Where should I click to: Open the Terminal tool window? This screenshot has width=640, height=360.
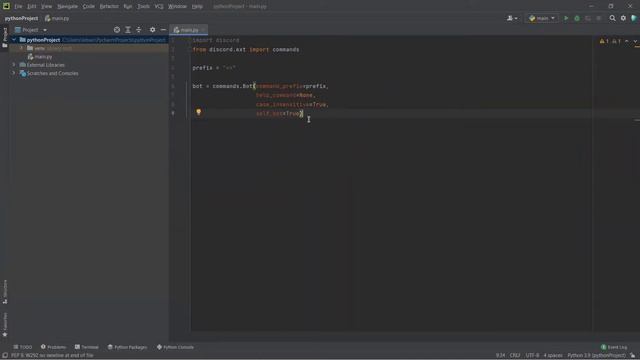[x=87, y=347]
